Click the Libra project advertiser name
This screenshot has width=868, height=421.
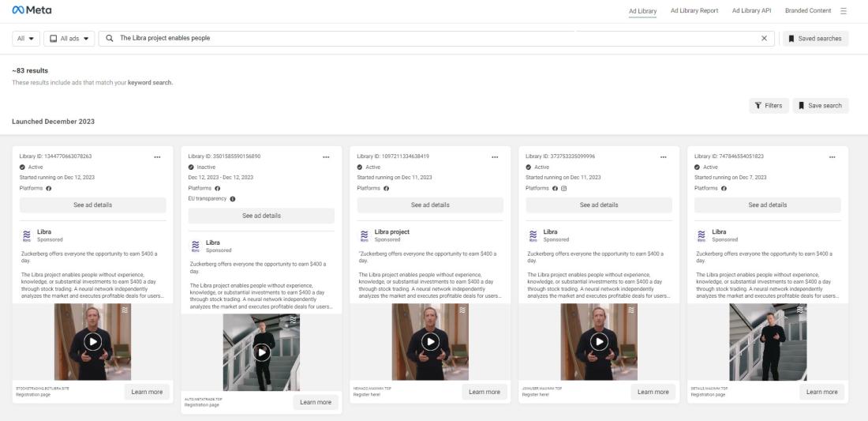point(392,231)
